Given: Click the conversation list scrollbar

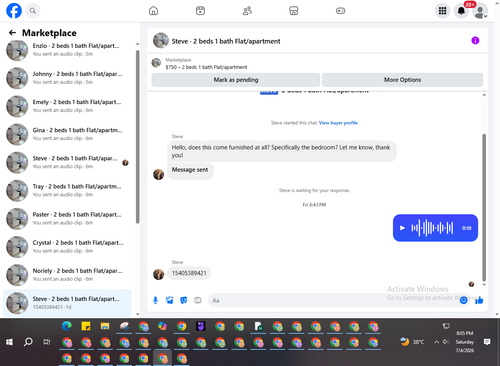Looking at the screenshot, I should pos(137,137).
